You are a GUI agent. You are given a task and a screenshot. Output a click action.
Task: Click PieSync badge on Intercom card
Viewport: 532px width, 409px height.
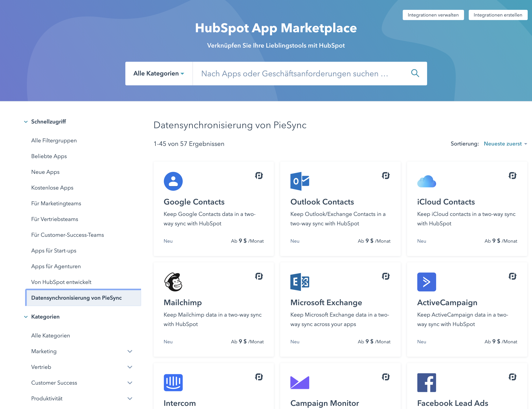tap(259, 377)
